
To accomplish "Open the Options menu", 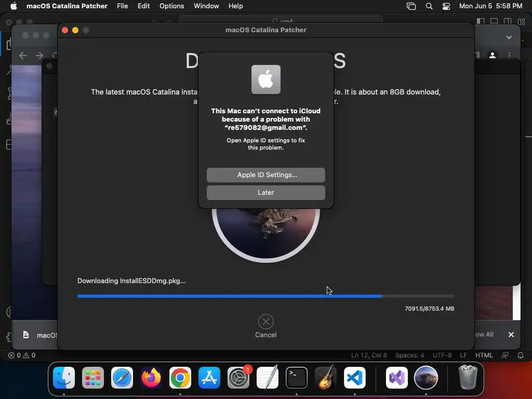I will pos(171,6).
